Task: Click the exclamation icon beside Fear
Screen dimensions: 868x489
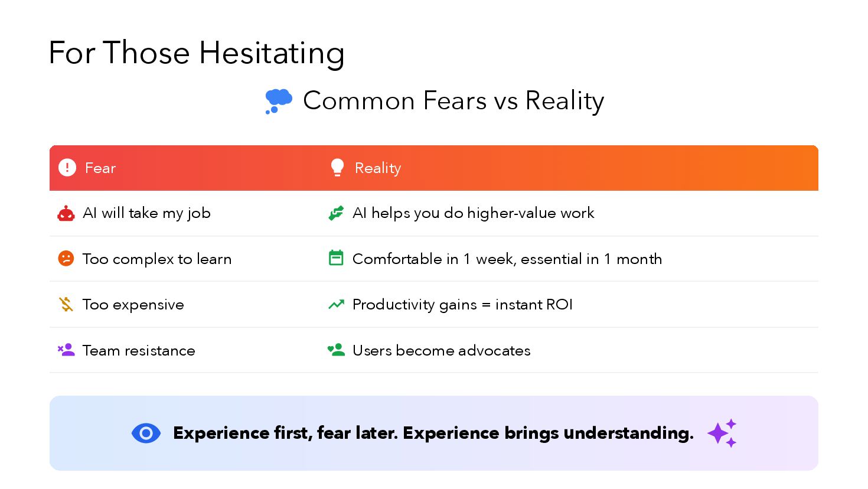Action: [x=67, y=168]
